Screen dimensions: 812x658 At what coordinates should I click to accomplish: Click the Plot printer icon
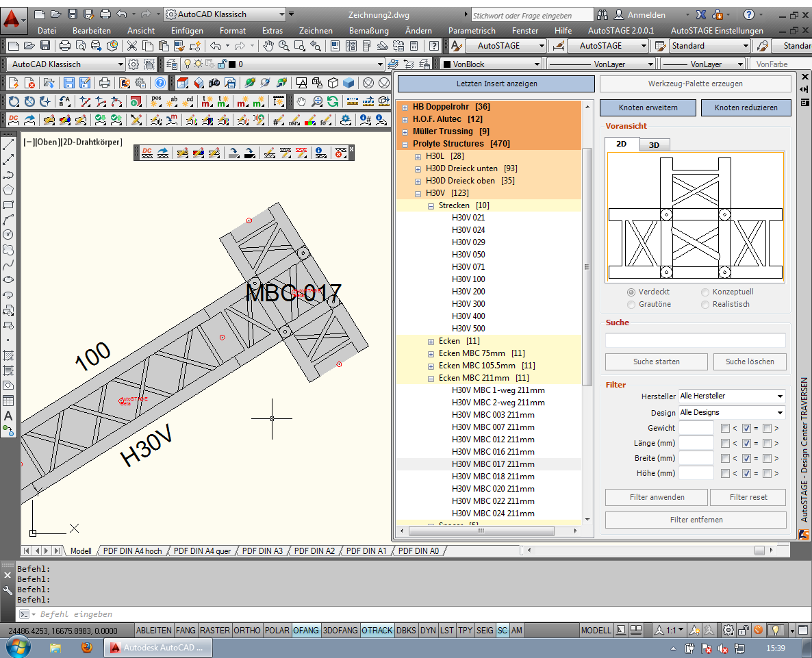(64, 46)
